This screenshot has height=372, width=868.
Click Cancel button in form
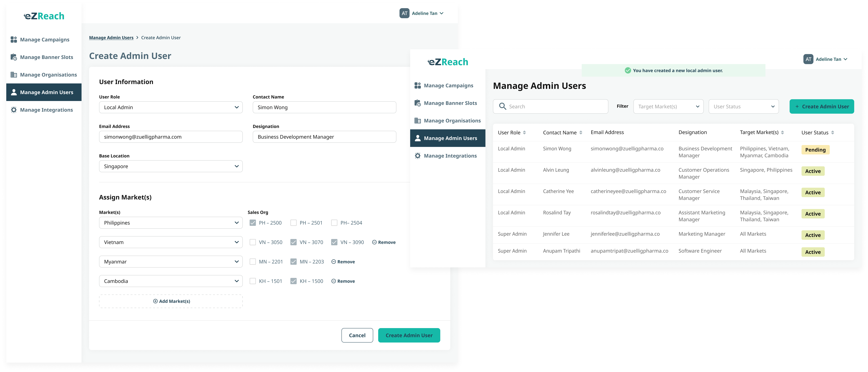point(357,335)
